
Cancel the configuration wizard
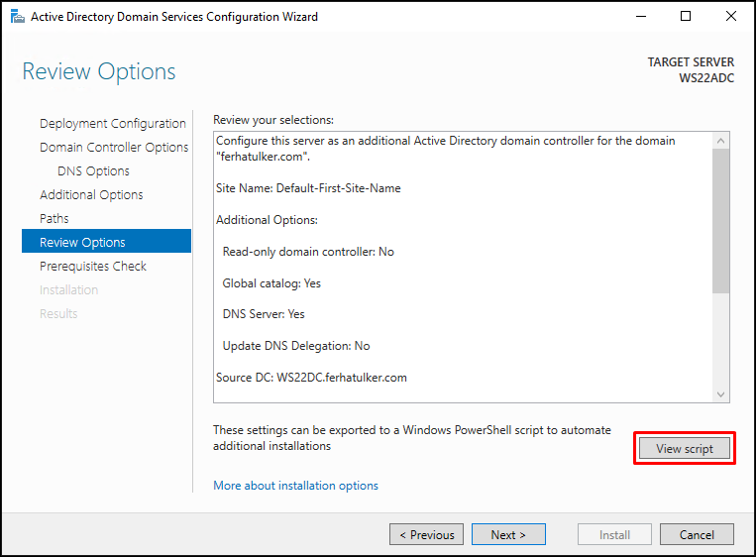(x=697, y=534)
